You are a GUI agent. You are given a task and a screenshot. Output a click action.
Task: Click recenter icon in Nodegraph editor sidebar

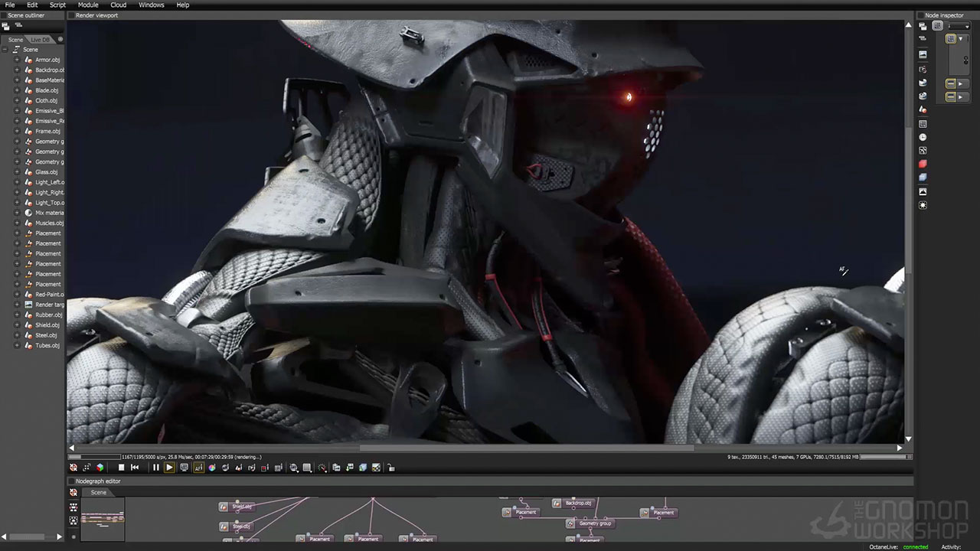73,493
